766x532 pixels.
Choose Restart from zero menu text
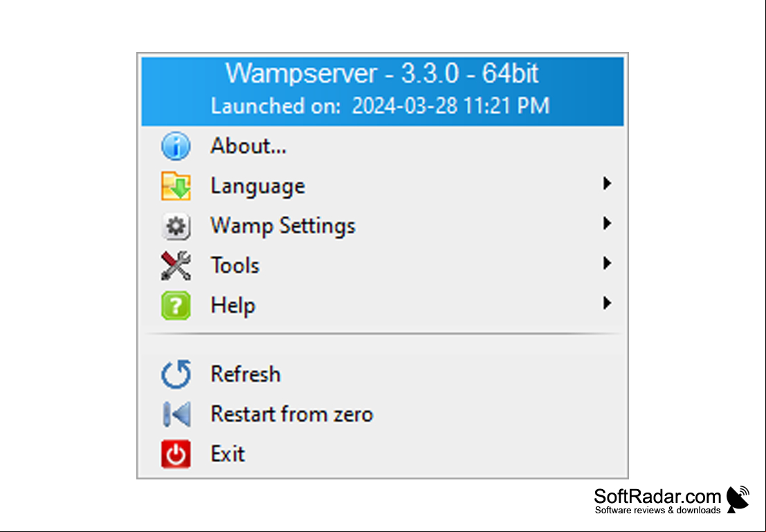pos(291,414)
